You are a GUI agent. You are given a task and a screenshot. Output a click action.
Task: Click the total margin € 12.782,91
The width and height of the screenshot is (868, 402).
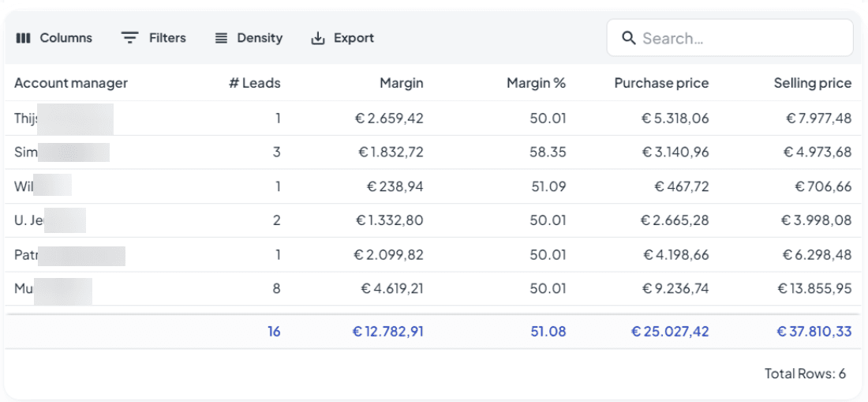coord(387,332)
